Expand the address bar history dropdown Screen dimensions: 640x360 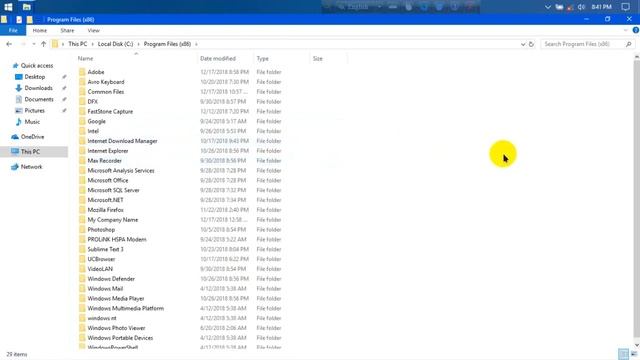pos(523,44)
